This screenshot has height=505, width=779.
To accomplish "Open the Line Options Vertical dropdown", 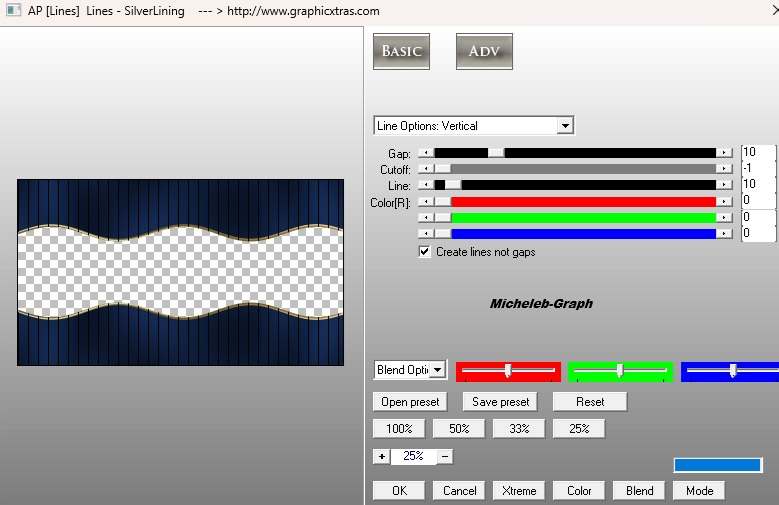I will pyautogui.click(x=565, y=126).
